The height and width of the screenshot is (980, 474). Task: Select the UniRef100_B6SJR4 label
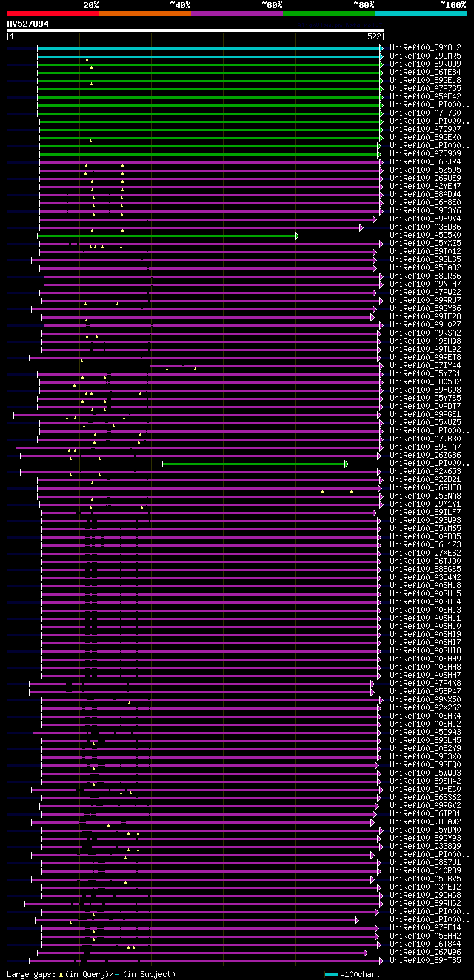coord(425,162)
